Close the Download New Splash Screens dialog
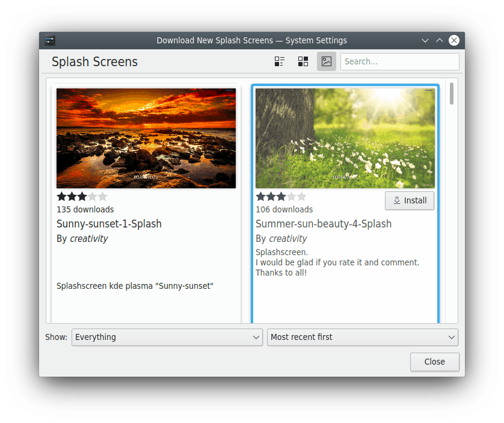 [434, 362]
